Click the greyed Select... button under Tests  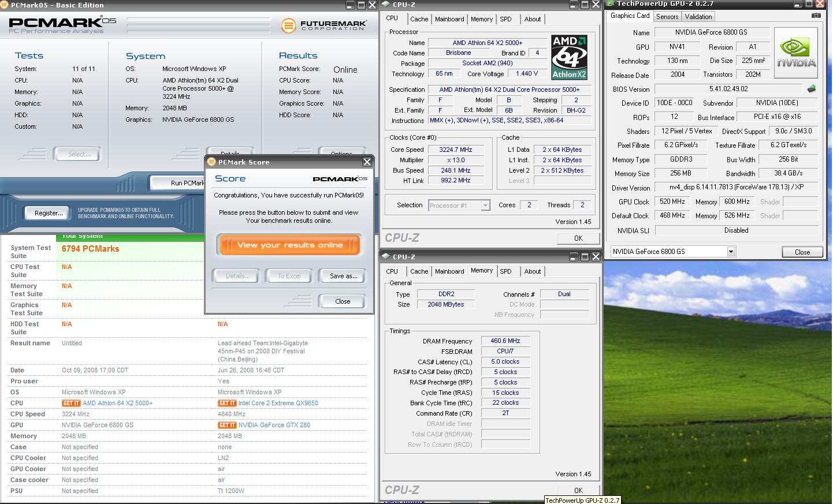click(79, 154)
